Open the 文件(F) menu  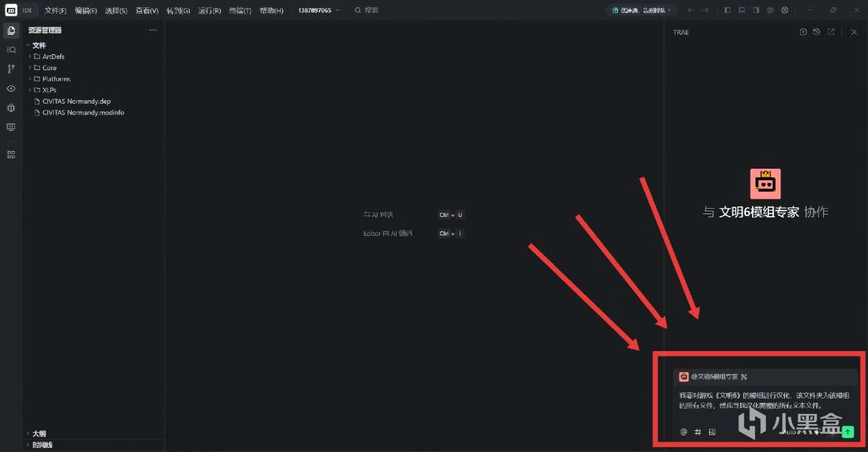(56, 10)
